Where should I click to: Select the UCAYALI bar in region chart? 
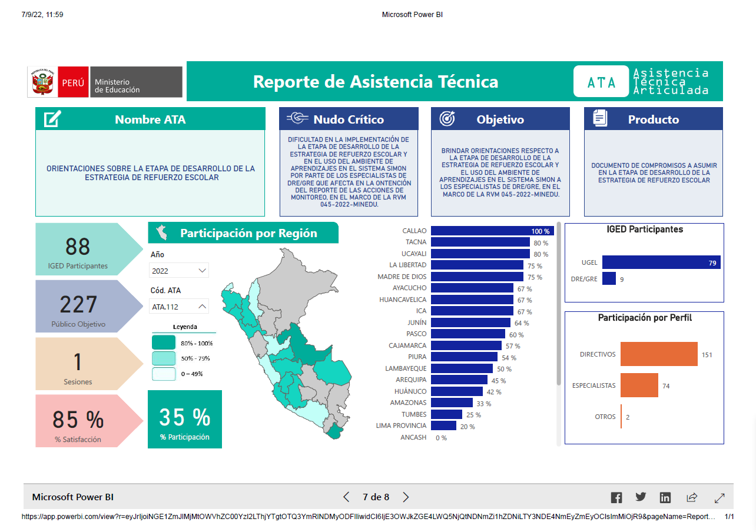[480, 254]
